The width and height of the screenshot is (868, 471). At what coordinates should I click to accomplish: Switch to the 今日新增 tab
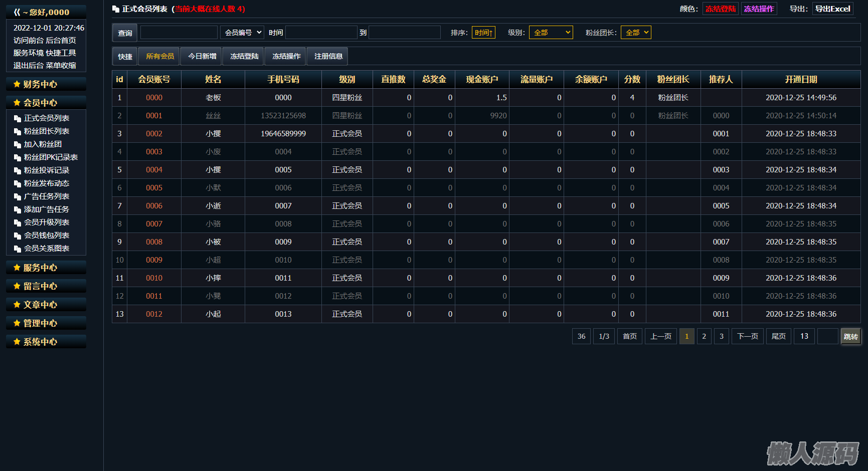(x=202, y=56)
